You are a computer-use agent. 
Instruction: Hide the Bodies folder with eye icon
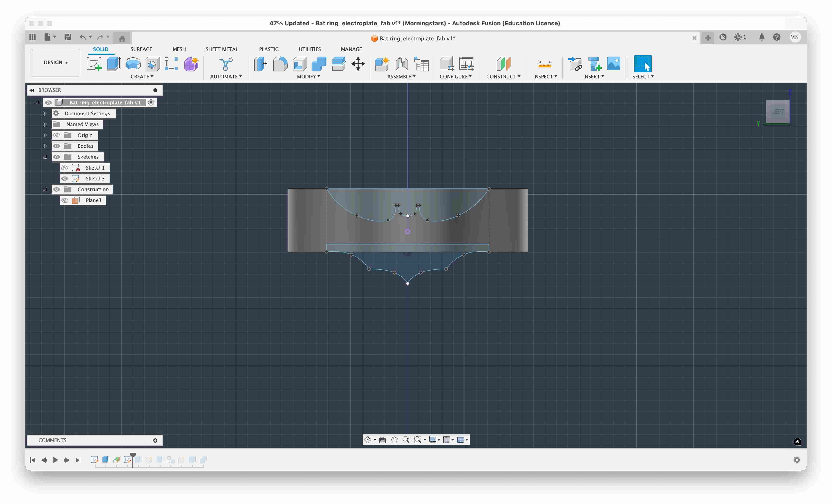56,146
